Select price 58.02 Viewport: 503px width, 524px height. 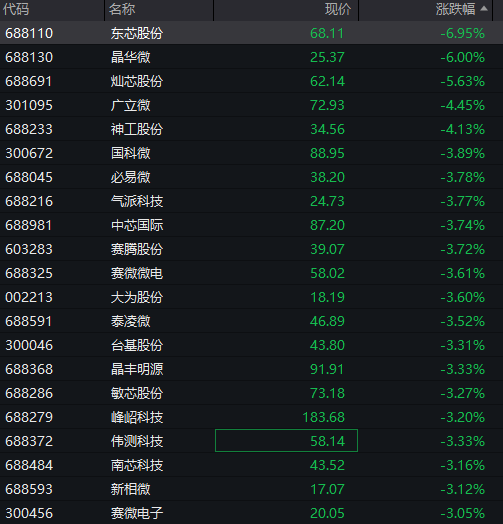click(x=327, y=273)
